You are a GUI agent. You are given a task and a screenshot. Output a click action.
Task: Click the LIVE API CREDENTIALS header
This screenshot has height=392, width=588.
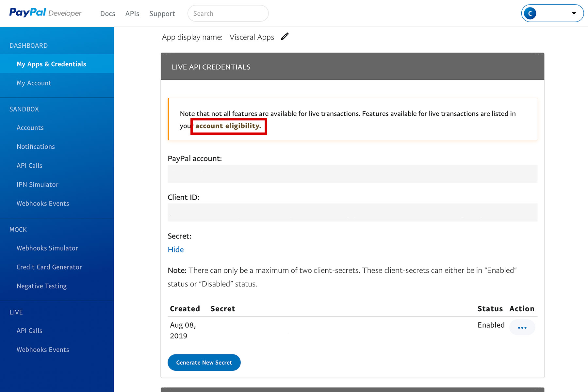click(352, 67)
